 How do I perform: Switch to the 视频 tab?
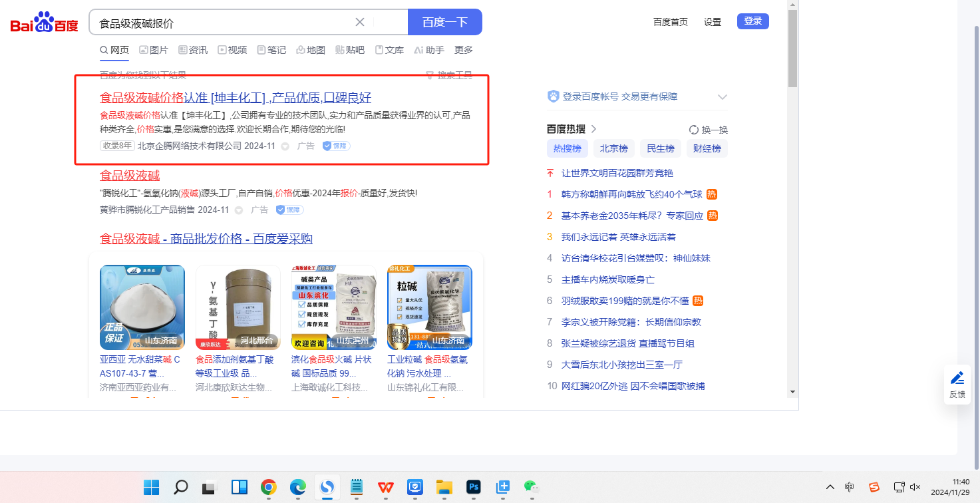[232, 50]
